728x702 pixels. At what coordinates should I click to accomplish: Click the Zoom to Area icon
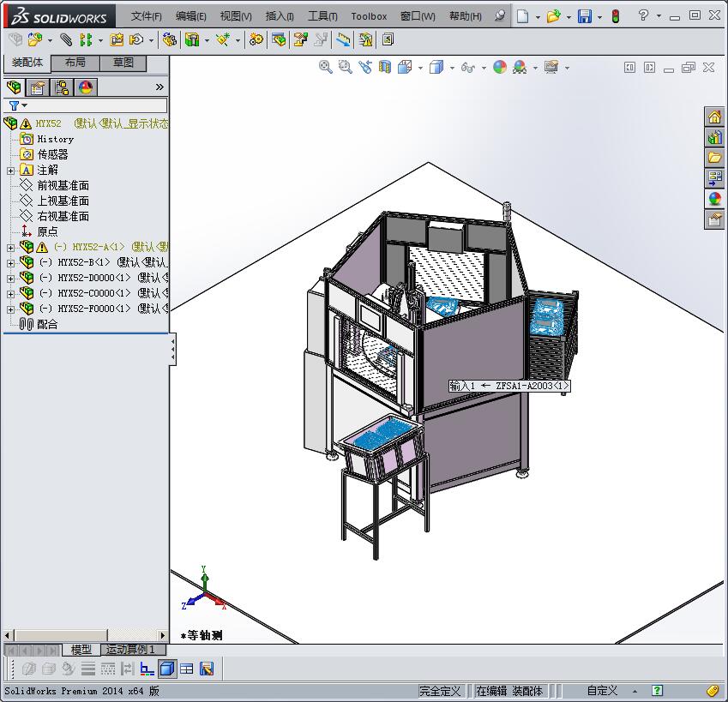345,67
